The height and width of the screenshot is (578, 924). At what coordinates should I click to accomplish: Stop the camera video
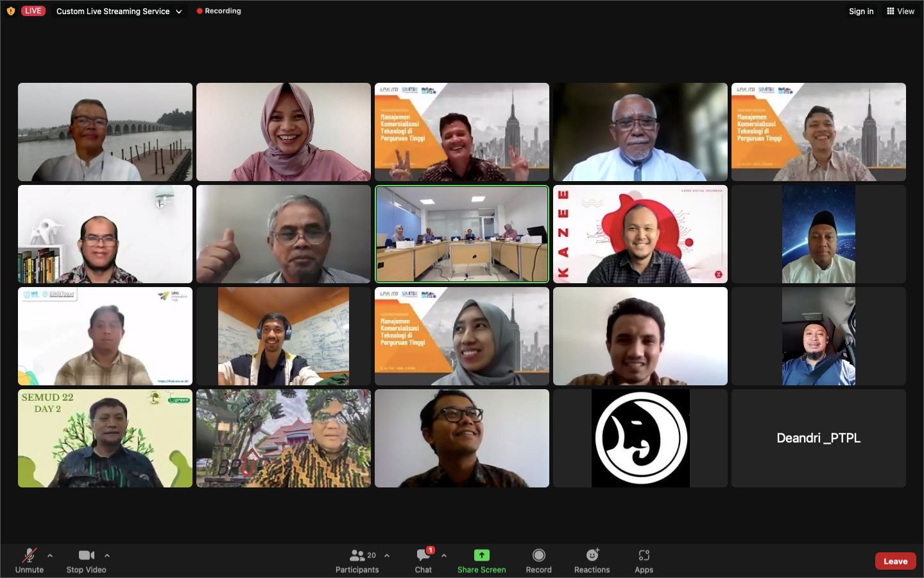coord(86,560)
